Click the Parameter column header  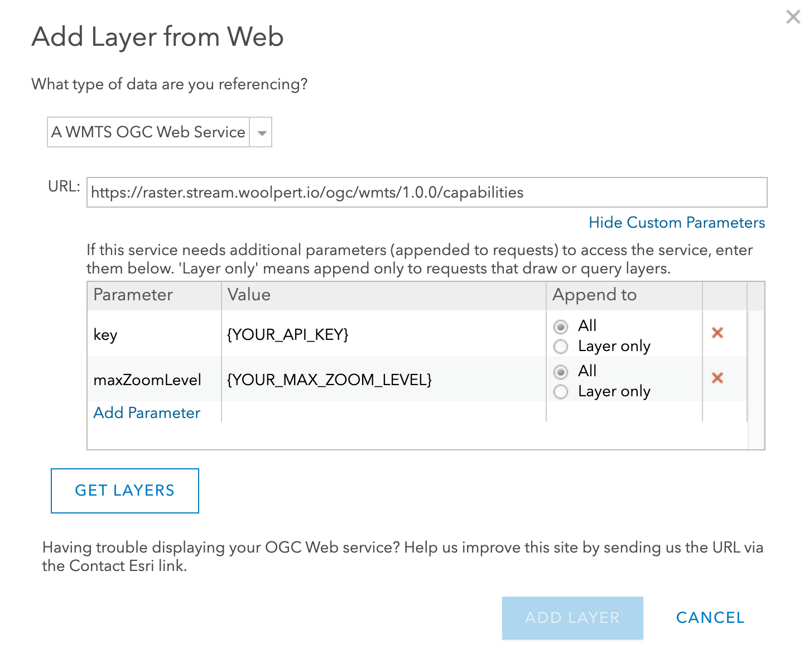pyautogui.click(x=133, y=295)
